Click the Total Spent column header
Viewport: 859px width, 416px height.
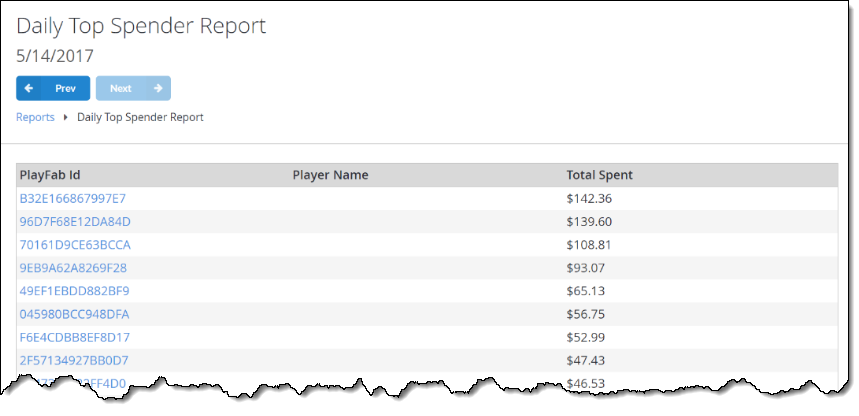click(599, 175)
